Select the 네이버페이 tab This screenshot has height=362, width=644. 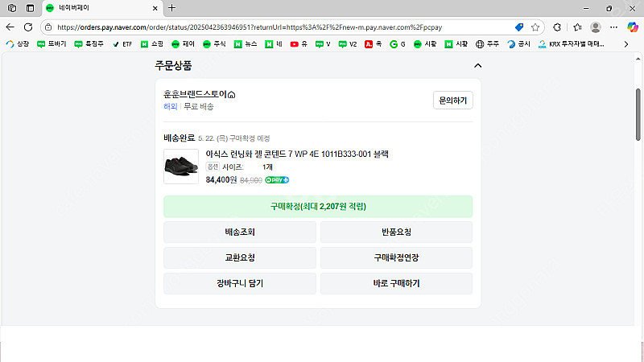102,8
